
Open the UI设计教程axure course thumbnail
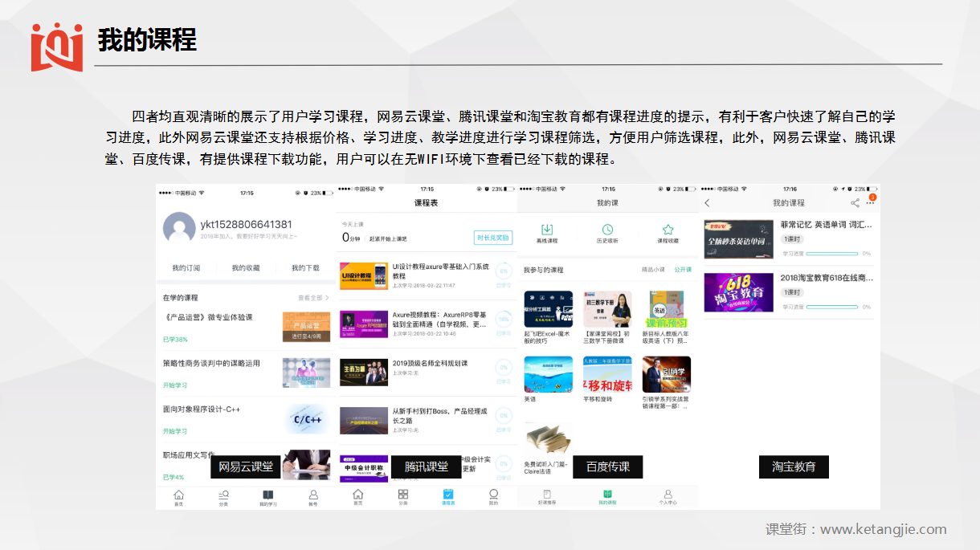point(363,275)
